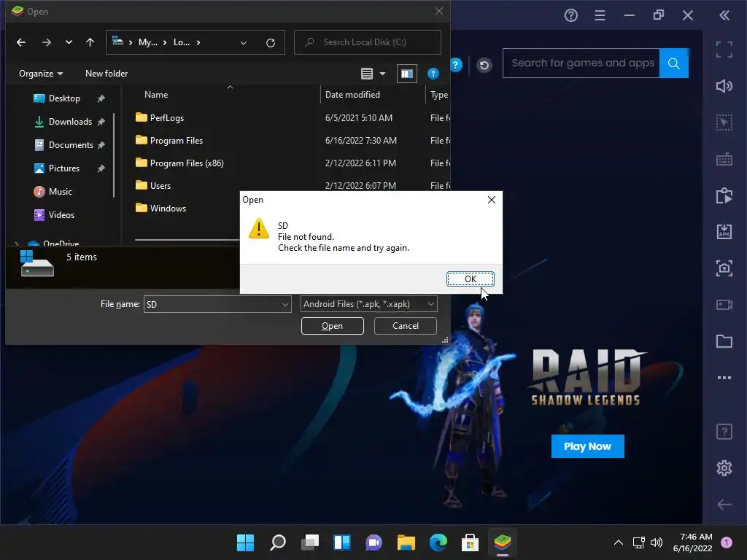Click the BlueStacks rotate screen icon
The image size is (747, 560).
pyautogui.click(x=724, y=195)
